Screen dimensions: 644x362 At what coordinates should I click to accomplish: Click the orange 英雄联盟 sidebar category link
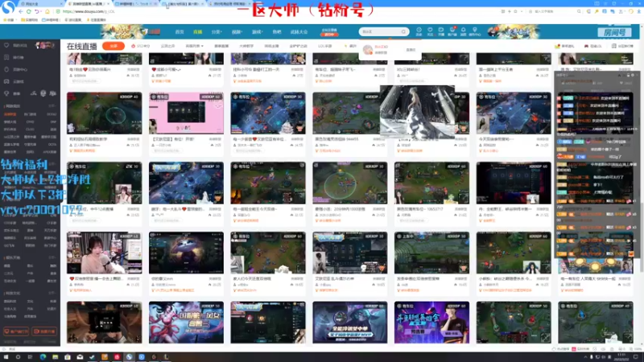(x=10, y=114)
